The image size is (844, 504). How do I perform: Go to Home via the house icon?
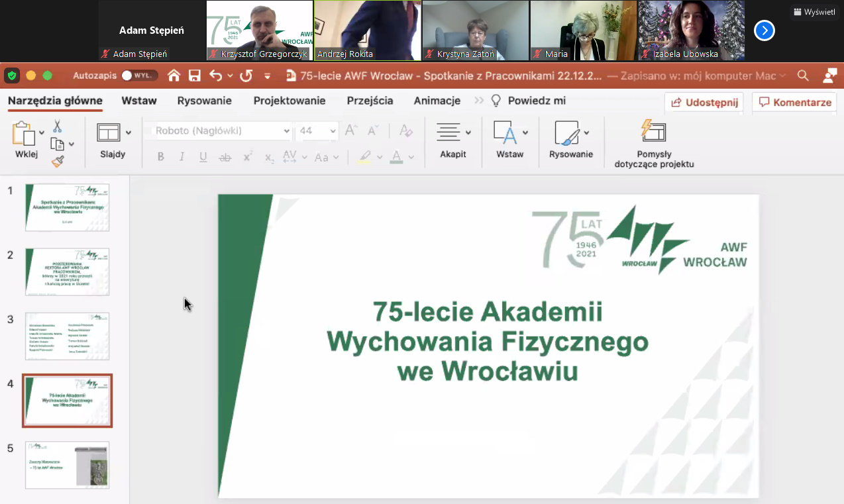click(174, 76)
